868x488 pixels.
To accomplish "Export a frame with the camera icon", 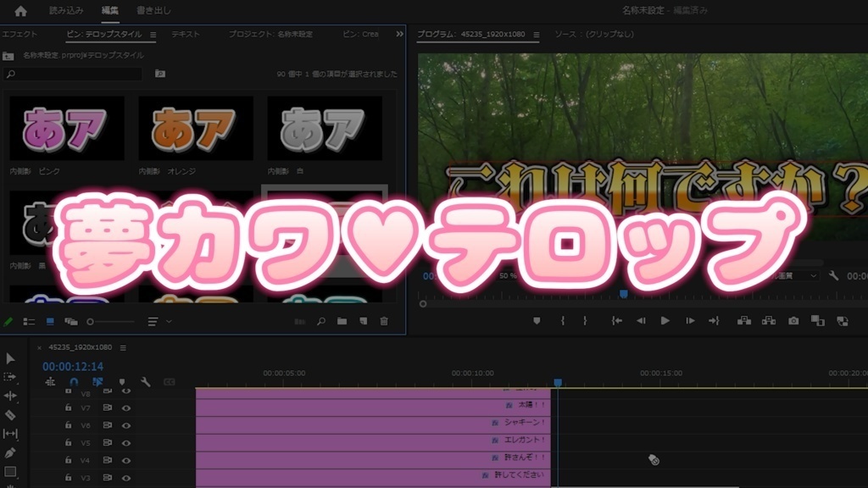I will pyautogui.click(x=793, y=320).
